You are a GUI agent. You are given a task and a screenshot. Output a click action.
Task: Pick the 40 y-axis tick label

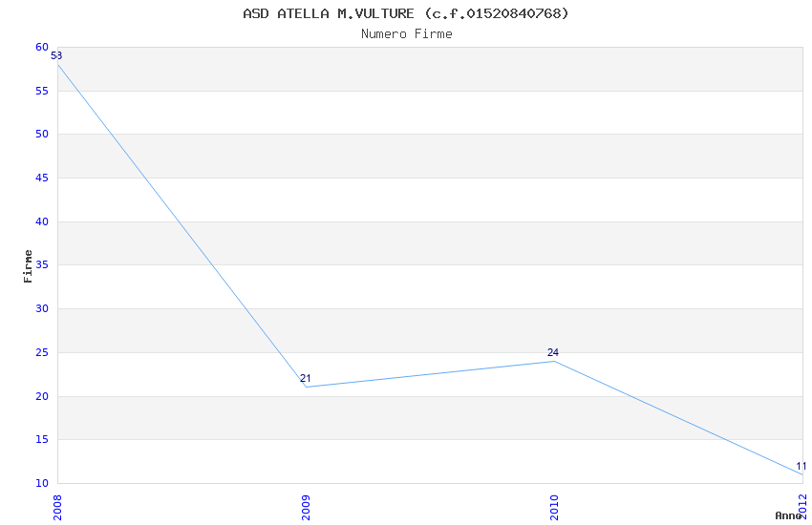(42, 221)
